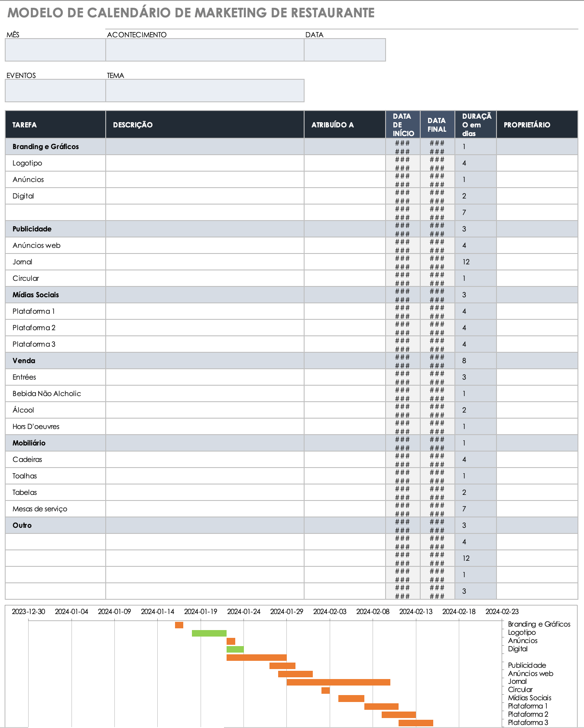Click the Mobiliário section row
The height and width of the screenshot is (728, 584).
pos(292,443)
